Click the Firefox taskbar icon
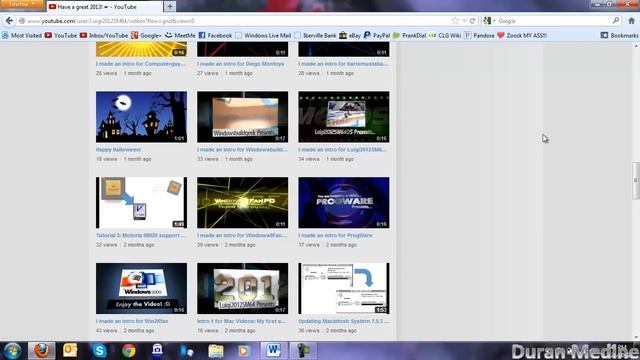This screenshot has height=360, width=640. click(x=41, y=351)
